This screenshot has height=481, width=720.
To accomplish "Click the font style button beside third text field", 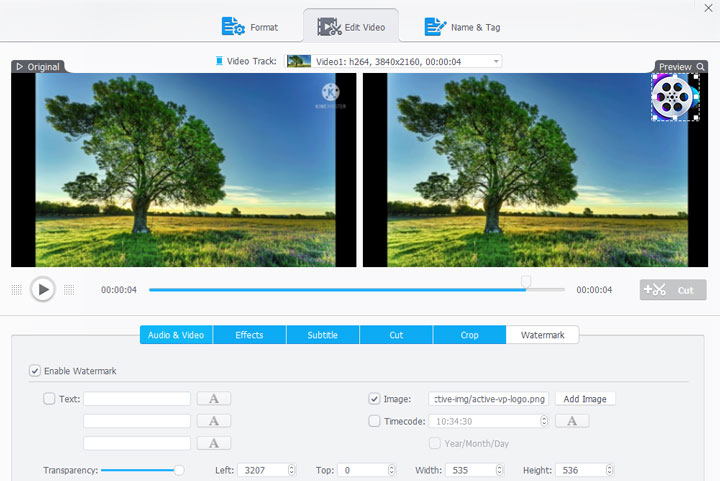I will (213, 443).
